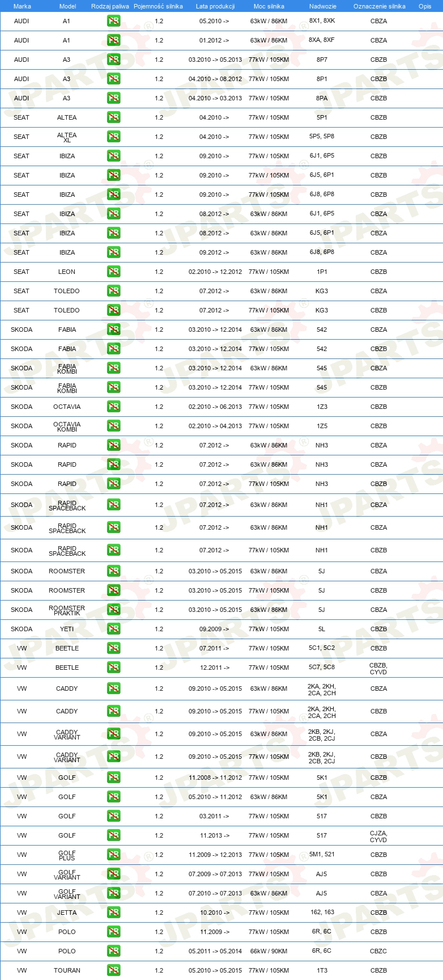Select body code cell '162, 163'
The height and width of the screenshot is (980, 443).
[x=322, y=913]
